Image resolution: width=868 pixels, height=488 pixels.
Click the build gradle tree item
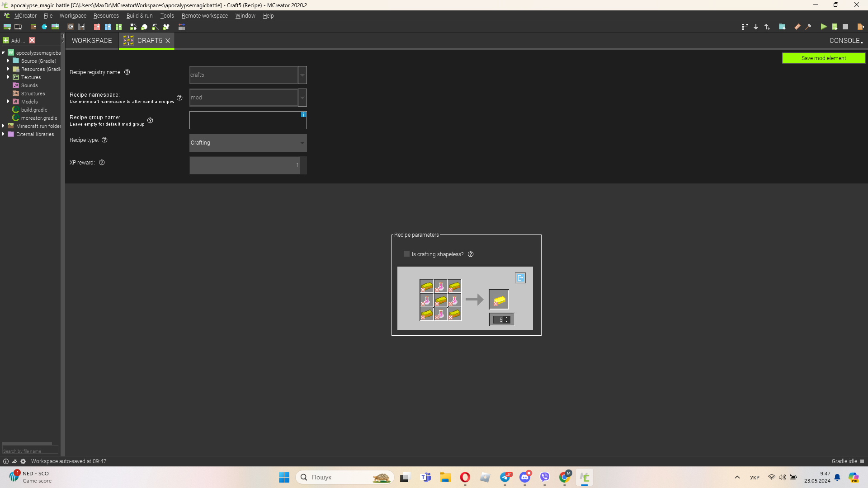[34, 110]
